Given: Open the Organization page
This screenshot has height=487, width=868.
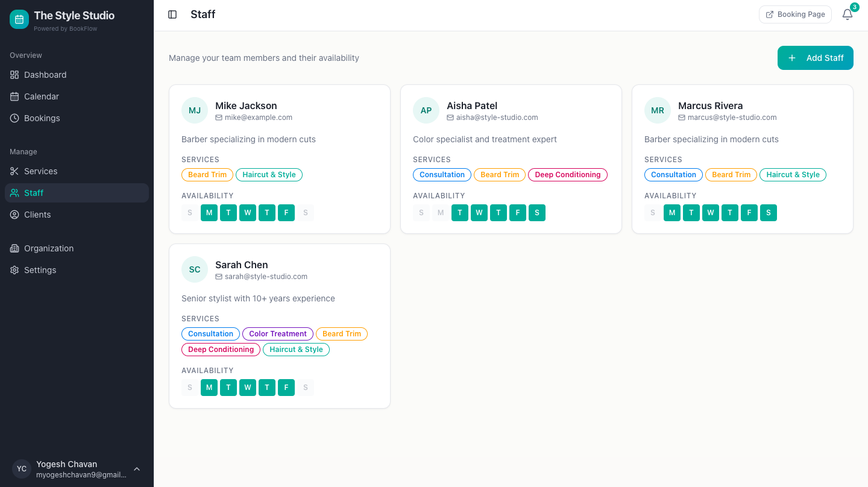Looking at the screenshot, I should click(x=77, y=248).
